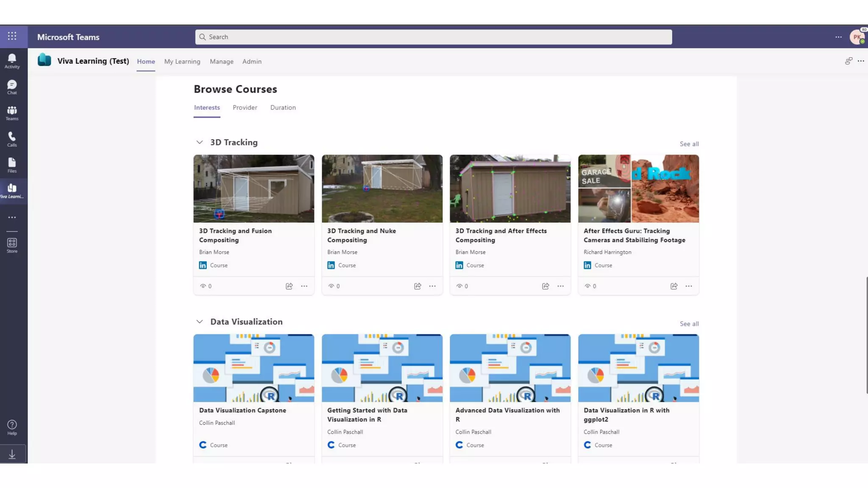This screenshot has height=488, width=868.
Task: Select the Provider browse tab
Action: click(245, 108)
